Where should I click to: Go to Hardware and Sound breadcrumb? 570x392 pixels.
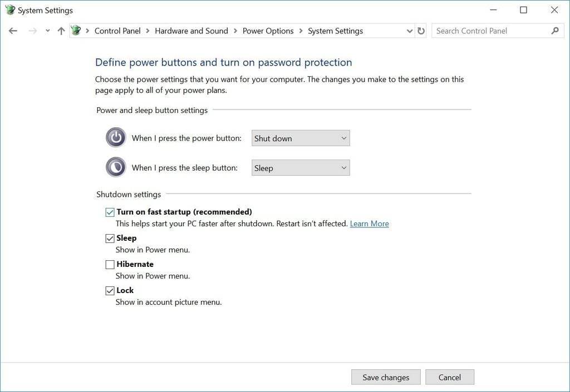coord(191,31)
